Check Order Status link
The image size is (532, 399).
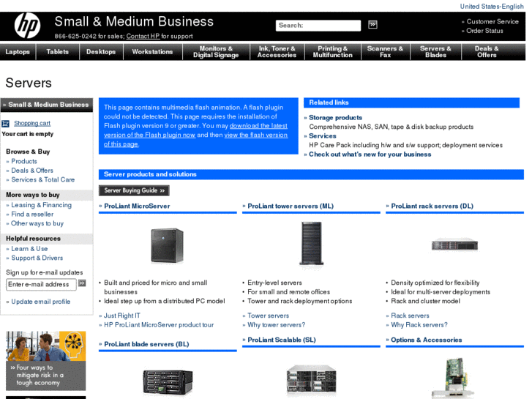coord(484,31)
